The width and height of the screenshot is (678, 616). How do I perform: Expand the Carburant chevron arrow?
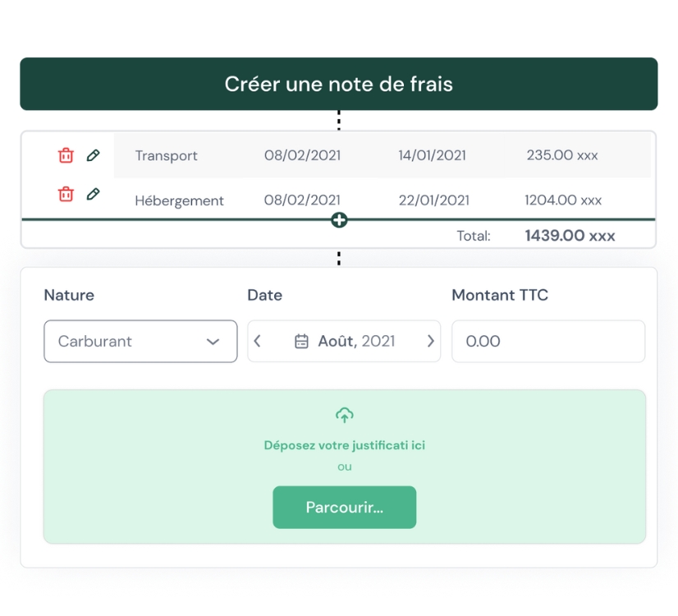tap(213, 342)
